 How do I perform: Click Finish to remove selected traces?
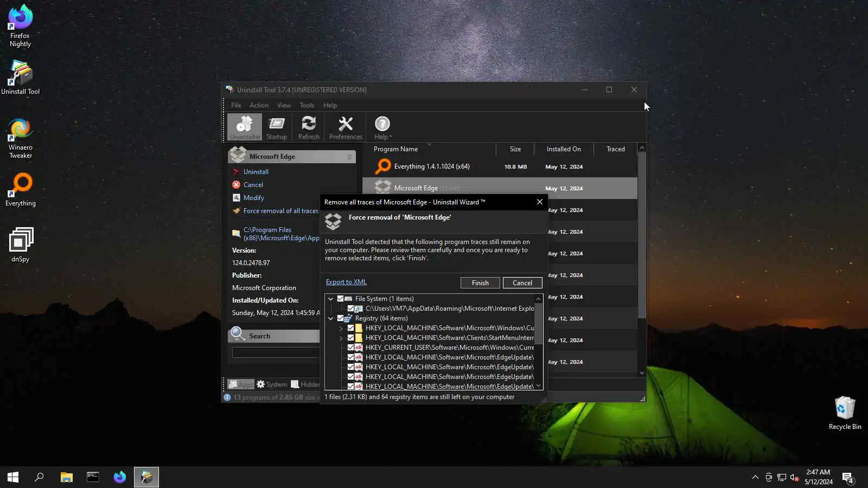tap(480, 282)
